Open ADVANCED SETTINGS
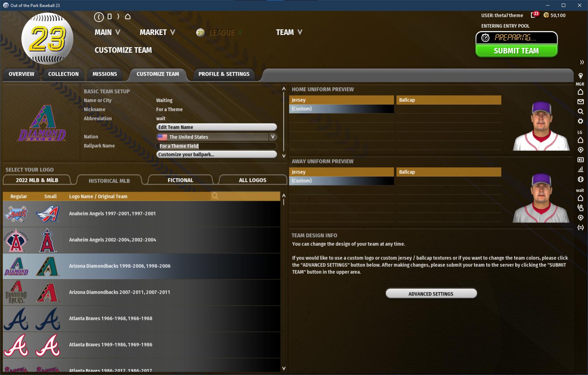The height and width of the screenshot is (375, 588). pos(431,294)
